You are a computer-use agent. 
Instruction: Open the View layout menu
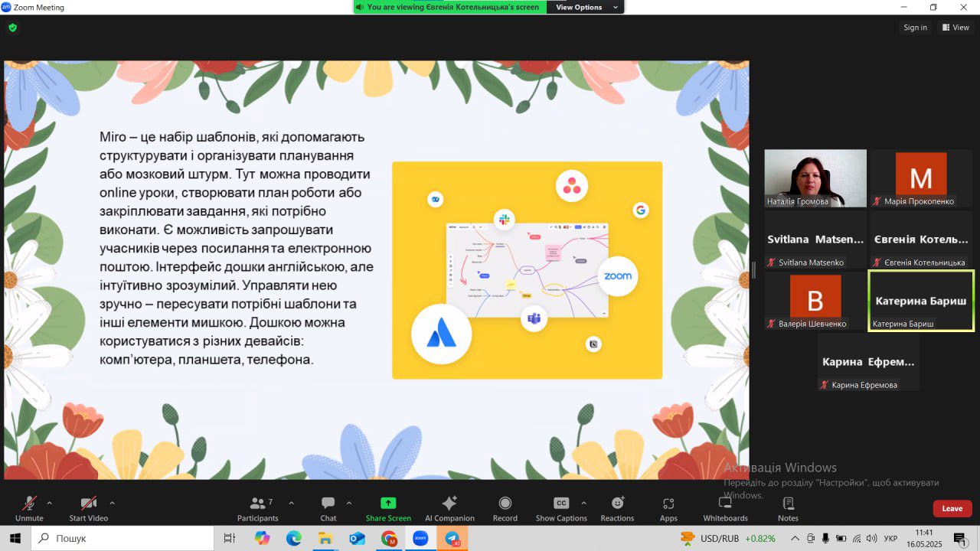(955, 28)
